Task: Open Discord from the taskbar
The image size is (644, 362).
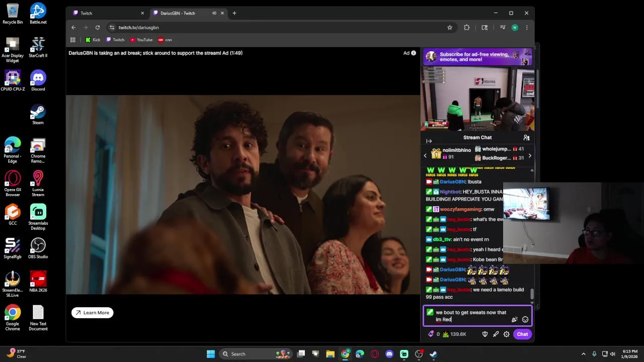Action: 389,354
